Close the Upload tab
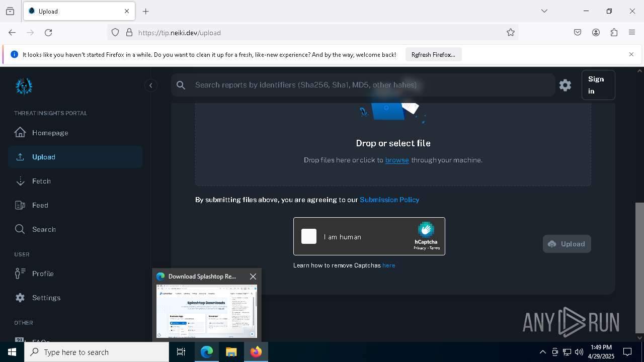This screenshot has height=362, width=644. point(127,11)
